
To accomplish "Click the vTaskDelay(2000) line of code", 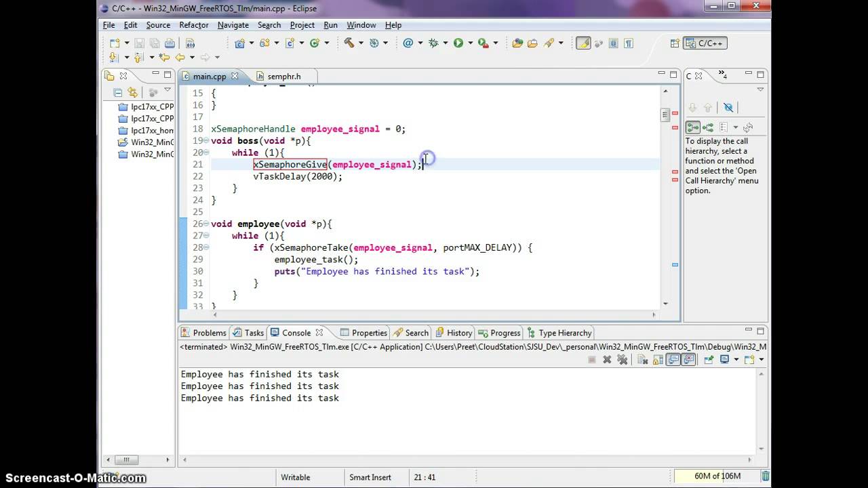I will [x=298, y=176].
